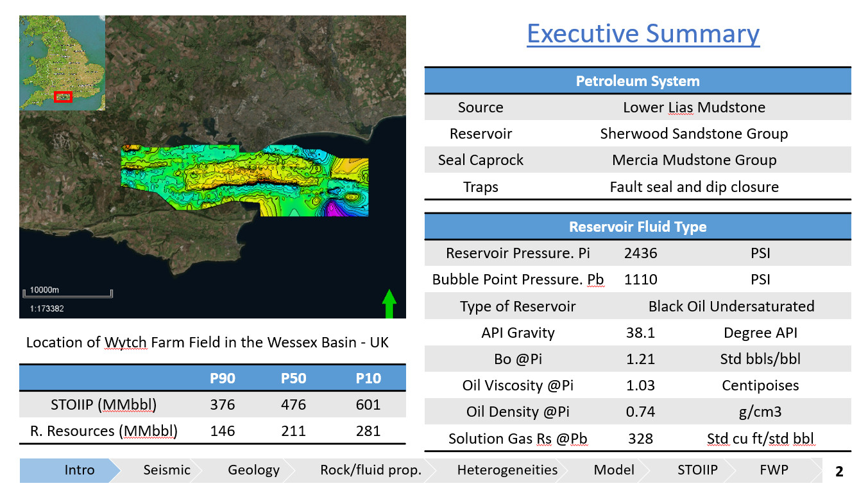The height and width of the screenshot is (488, 868).
Task: Click the STOIIP (MMbbl) row label
Action: [x=104, y=405]
